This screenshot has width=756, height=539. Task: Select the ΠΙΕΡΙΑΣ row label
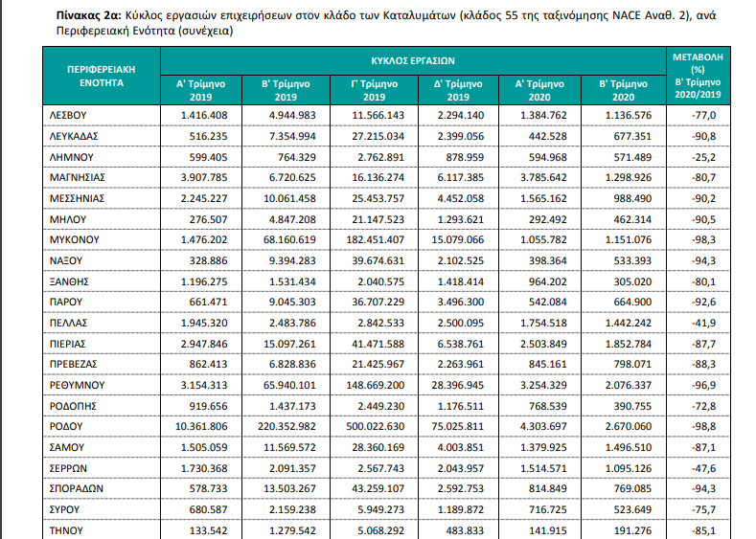click(x=67, y=344)
